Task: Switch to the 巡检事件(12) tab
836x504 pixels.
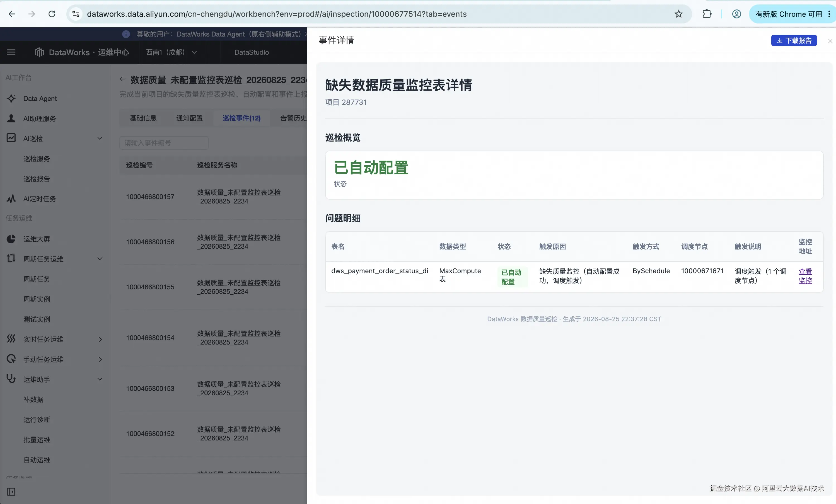Action: (241, 118)
